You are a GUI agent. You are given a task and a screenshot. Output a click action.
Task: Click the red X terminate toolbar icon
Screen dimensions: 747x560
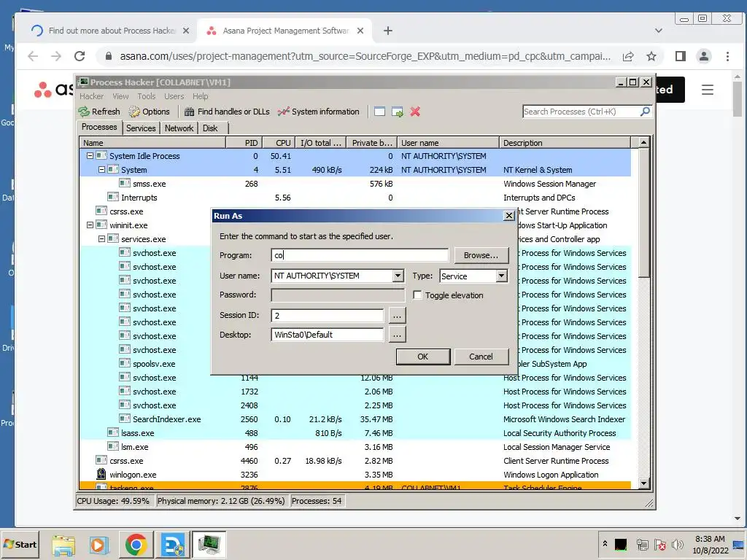415,112
